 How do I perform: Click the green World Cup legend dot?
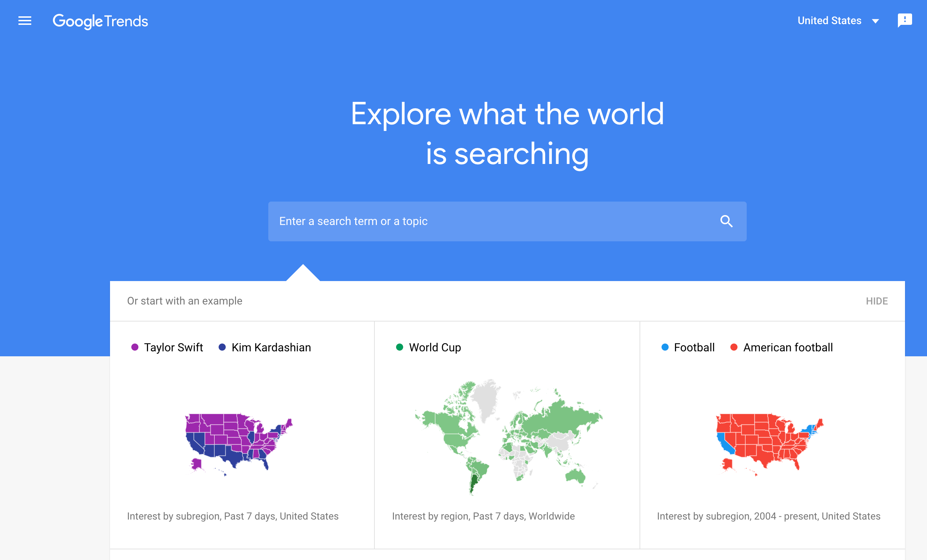click(400, 347)
